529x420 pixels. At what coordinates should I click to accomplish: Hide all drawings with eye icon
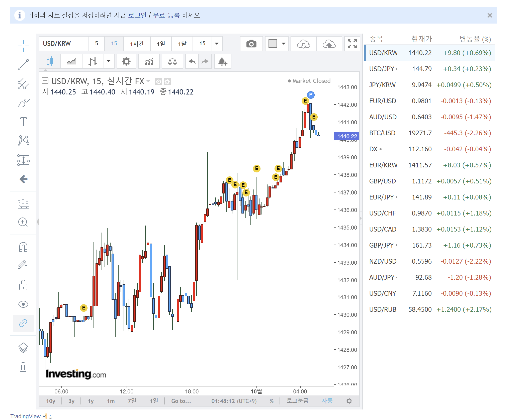23,304
